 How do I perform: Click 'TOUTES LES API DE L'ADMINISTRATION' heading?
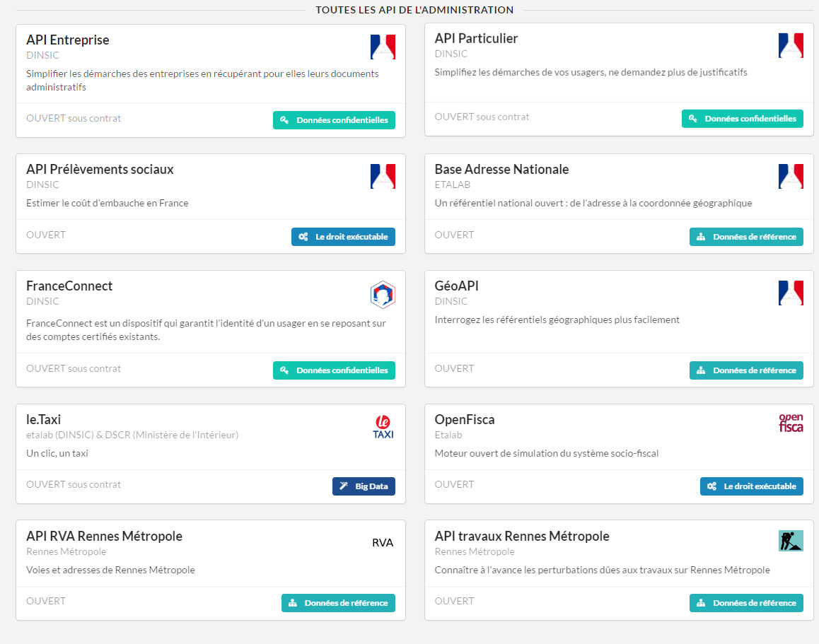click(414, 10)
